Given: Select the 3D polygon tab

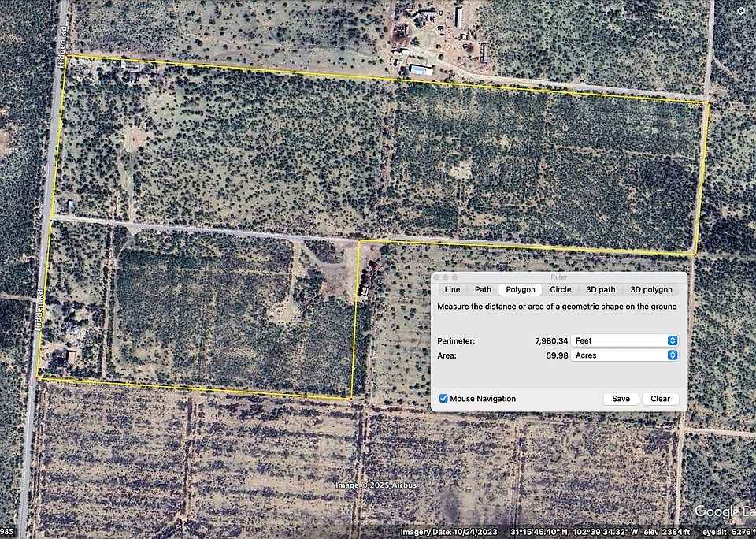Looking at the screenshot, I should [650, 289].
